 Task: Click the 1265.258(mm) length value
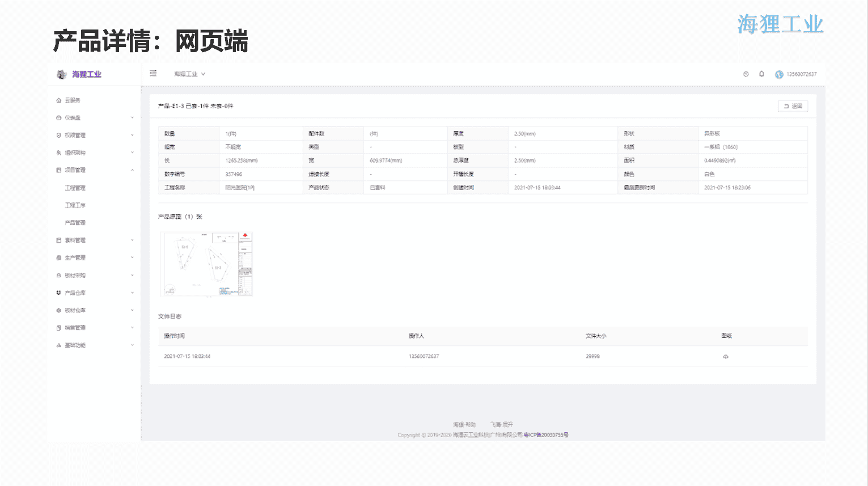point(242,160)
